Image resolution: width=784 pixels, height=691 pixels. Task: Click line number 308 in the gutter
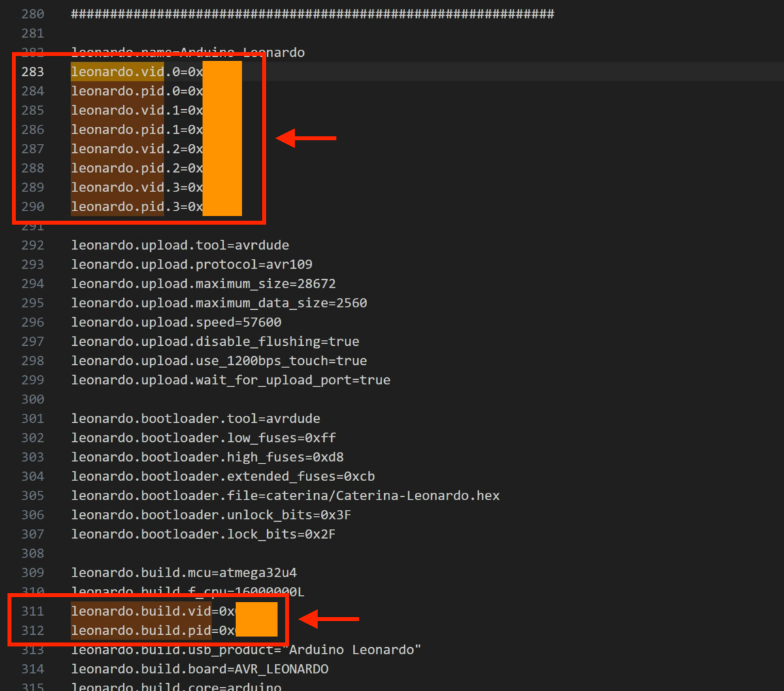[33, 554]
